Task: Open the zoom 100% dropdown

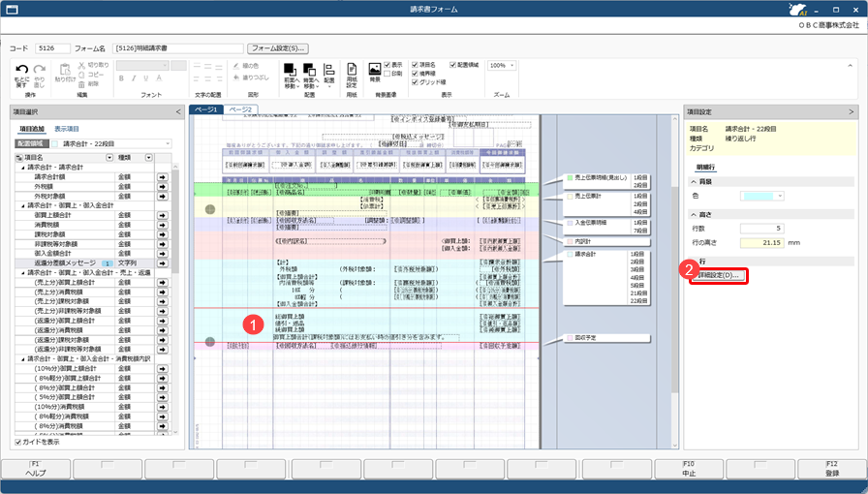Action: point(502,65)
